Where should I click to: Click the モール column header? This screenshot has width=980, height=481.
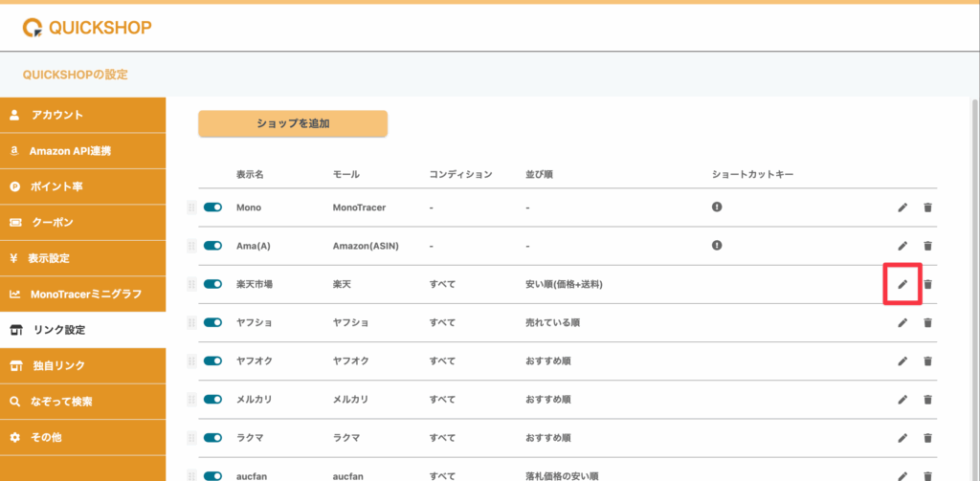[346, 174]
